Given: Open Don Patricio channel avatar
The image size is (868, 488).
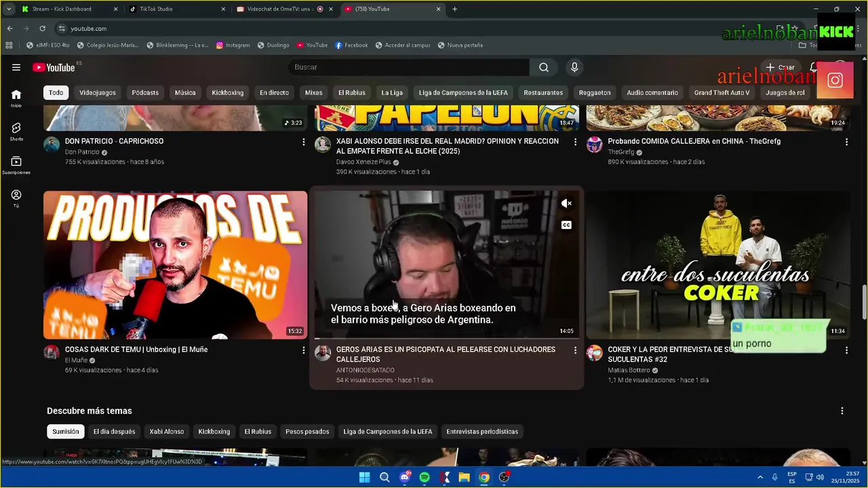Looking at the screenshot, I should click(x=52, y=144).
